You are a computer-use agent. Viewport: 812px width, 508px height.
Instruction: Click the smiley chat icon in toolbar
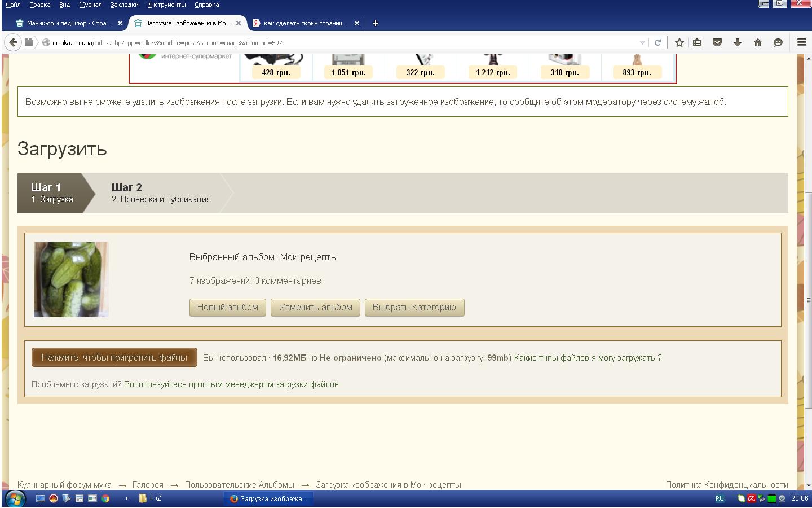778,42
